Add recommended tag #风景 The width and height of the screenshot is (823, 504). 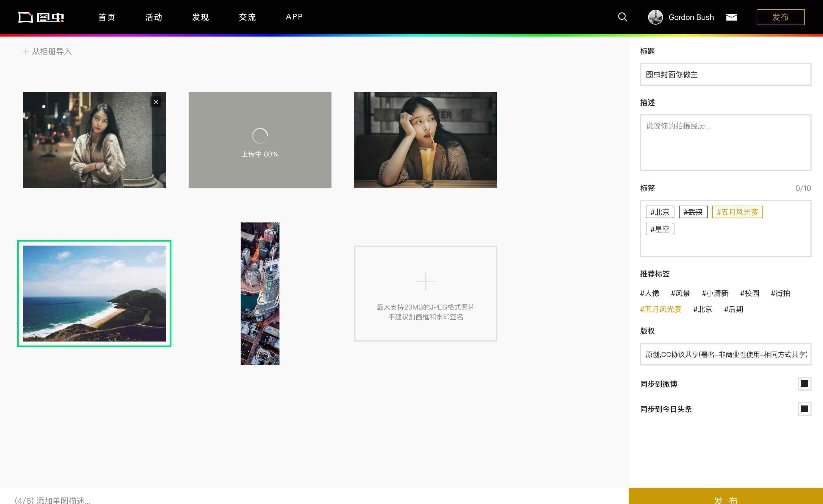coord(680,293)
